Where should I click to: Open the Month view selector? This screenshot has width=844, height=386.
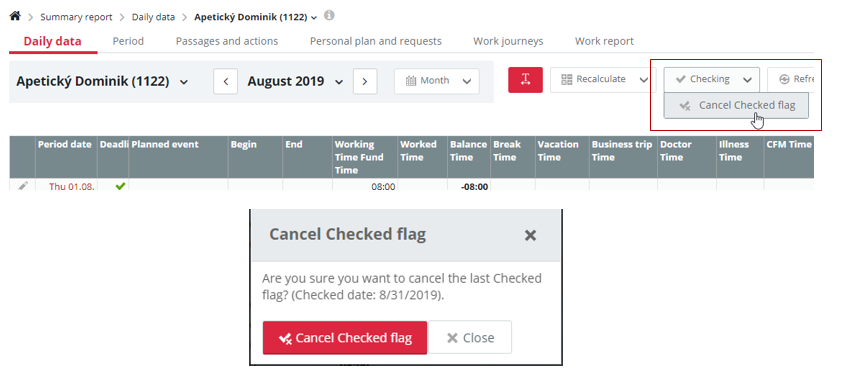(437, 81)
